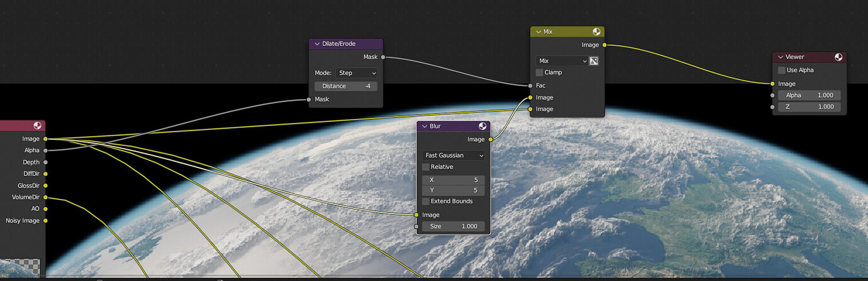Click the Viewer Z 1.000 field

(x=809, y=106)
